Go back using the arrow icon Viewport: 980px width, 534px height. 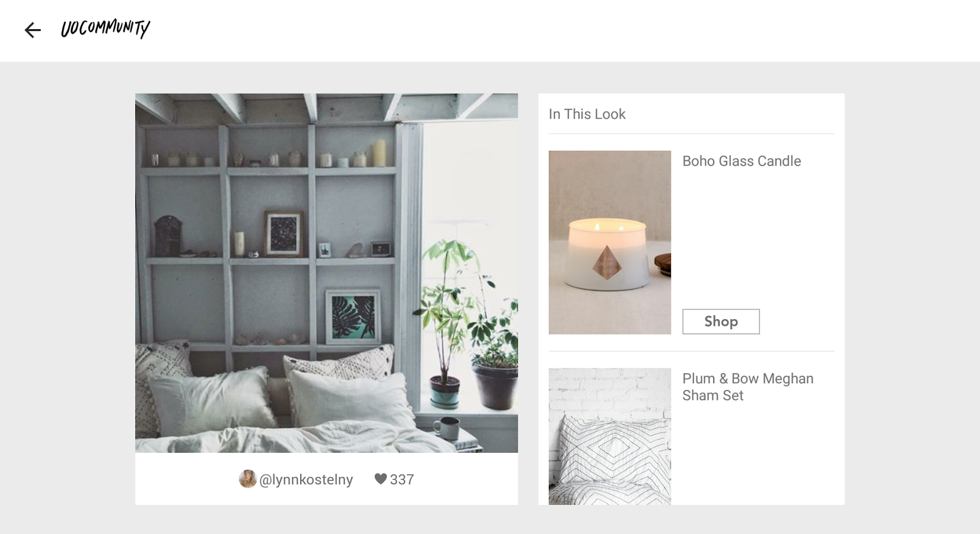click(33, 30)
